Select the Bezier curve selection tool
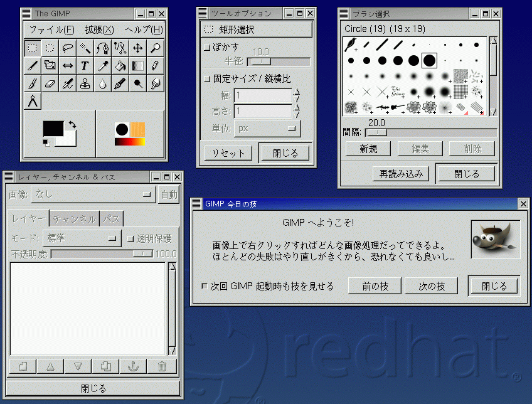532x404 pixels. [103, 48]
